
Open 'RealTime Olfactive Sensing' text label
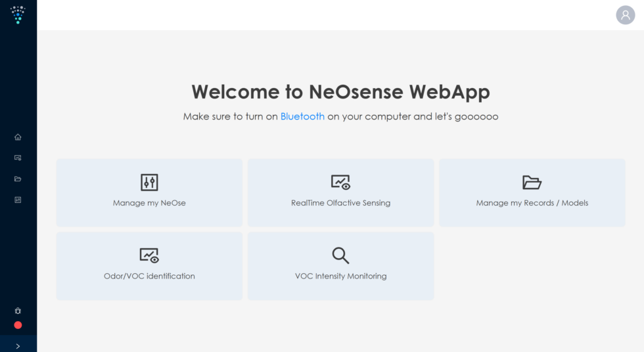tap(340, 203)
